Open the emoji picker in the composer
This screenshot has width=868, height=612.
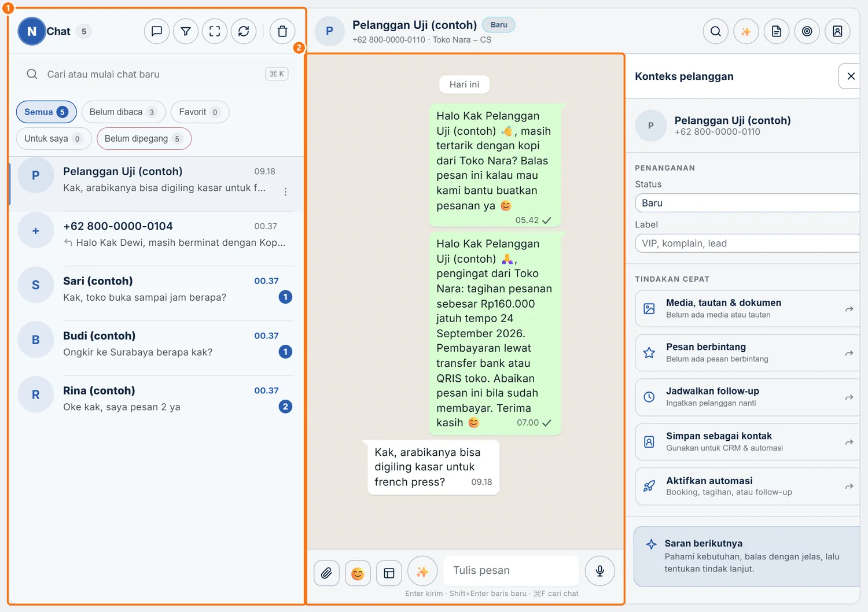[358, 573]
